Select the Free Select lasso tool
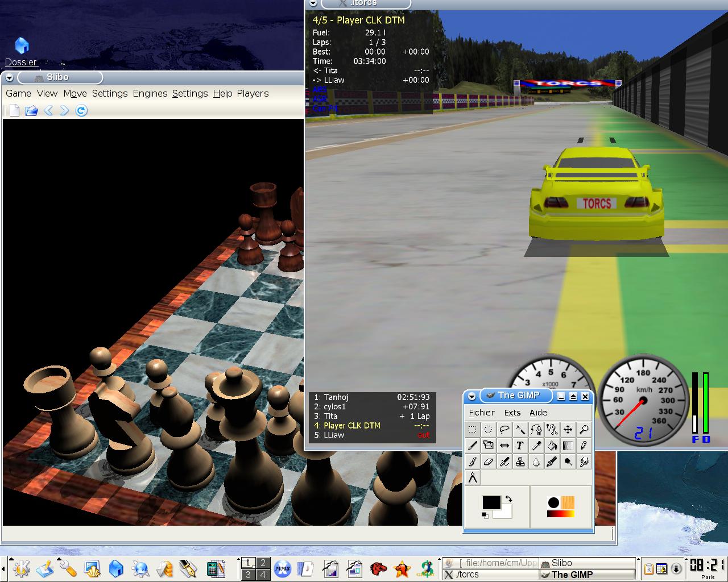This screenshot has height=582, width=728. 504,430
